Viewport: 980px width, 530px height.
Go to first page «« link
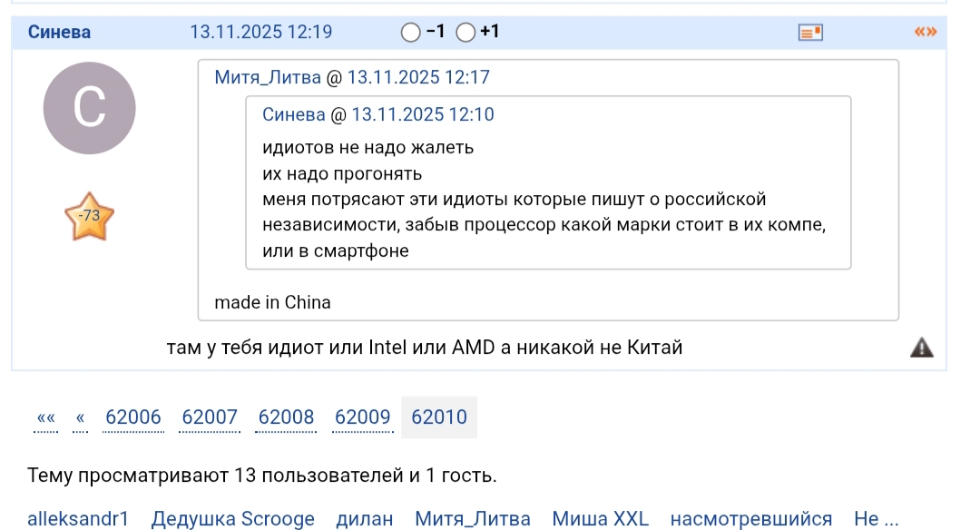45,417
